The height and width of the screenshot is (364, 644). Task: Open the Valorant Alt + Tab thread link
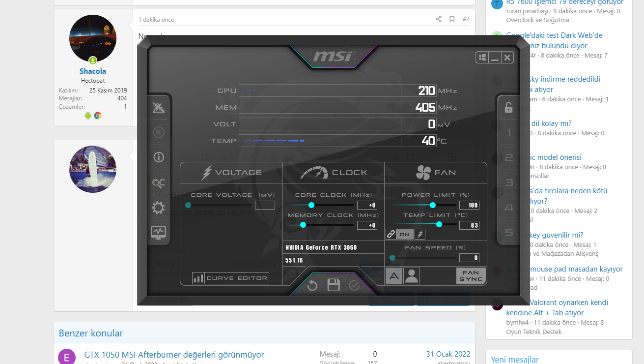click(x=557, y=307)
